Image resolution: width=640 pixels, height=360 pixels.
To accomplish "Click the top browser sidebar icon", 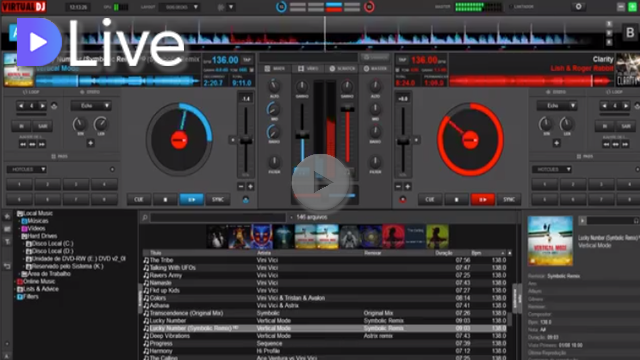I will click(x=7, y=217).
